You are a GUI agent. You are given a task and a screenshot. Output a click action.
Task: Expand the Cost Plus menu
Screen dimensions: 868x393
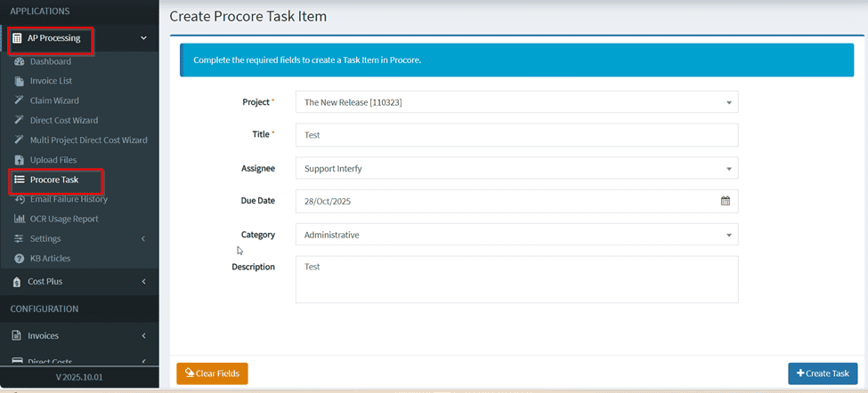point(143,282)
